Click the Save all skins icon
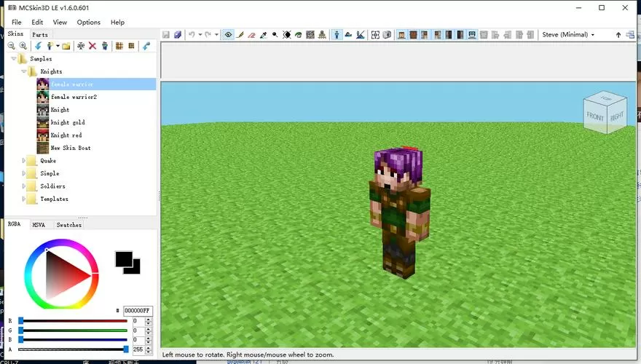 178,35
